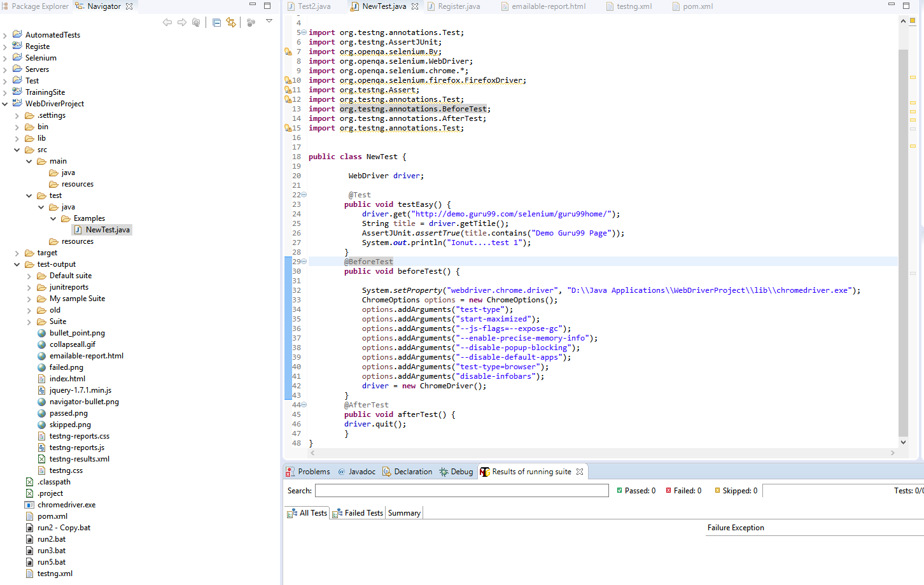924x585 pixels.
Task: Click the warning marker on line 15
Action: point(288,128)
